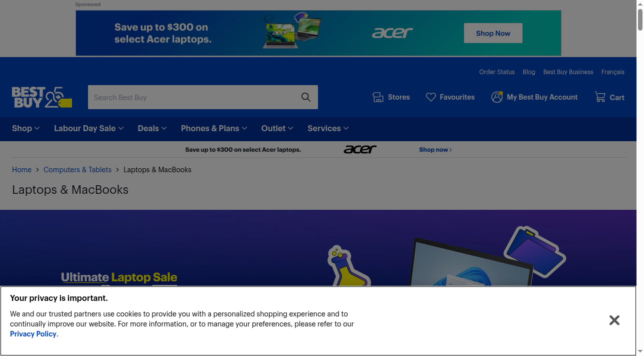Click the Acer logo in the slim banner
644x356 pixels.
click(x=360, y=149)
